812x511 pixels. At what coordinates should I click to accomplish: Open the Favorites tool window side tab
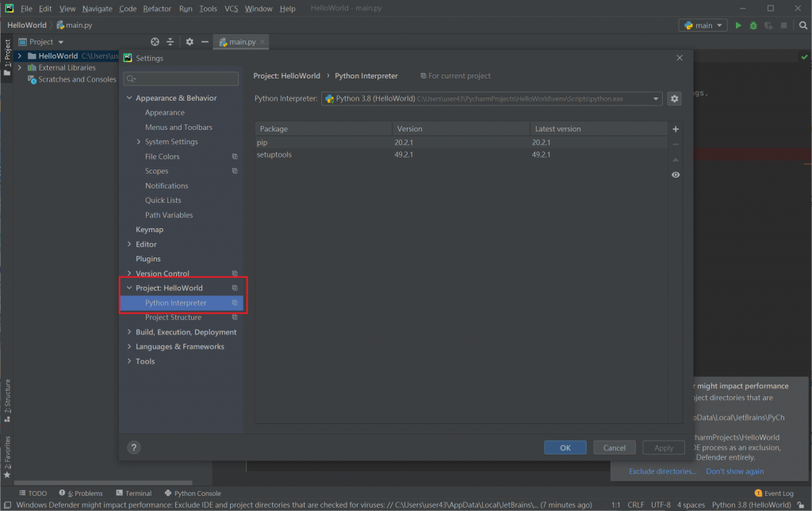(7, 457)
